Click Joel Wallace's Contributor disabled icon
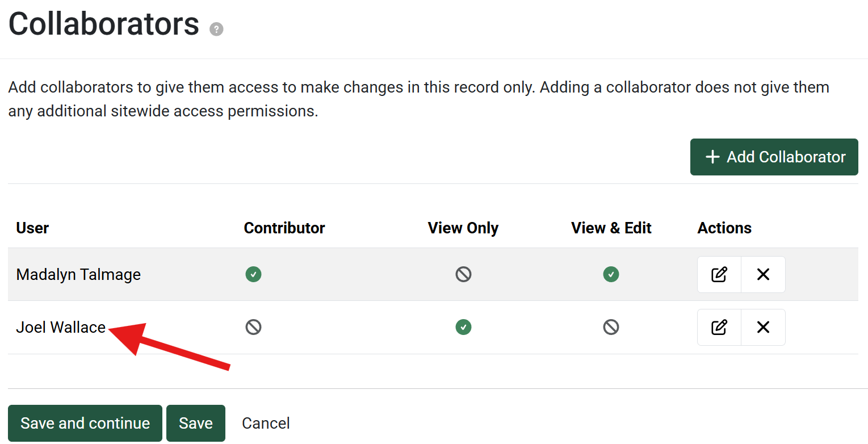Viewport: 868px width, 444px height. (253, 328)
